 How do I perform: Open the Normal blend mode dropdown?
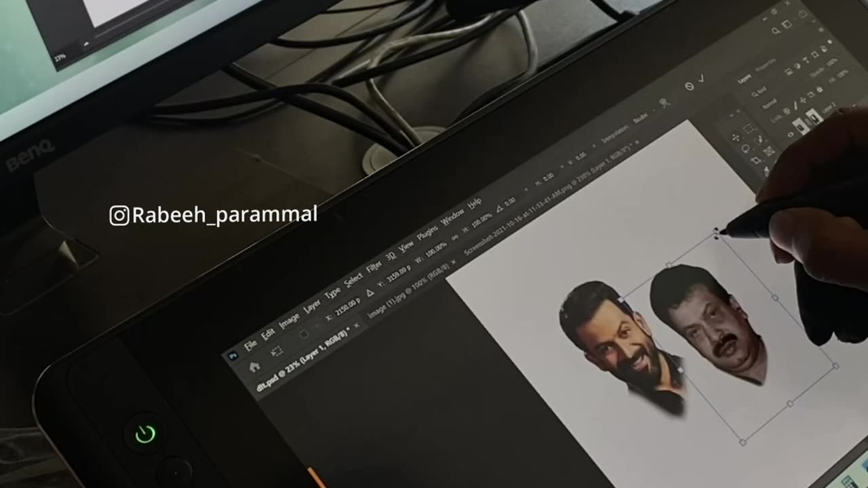770,103
